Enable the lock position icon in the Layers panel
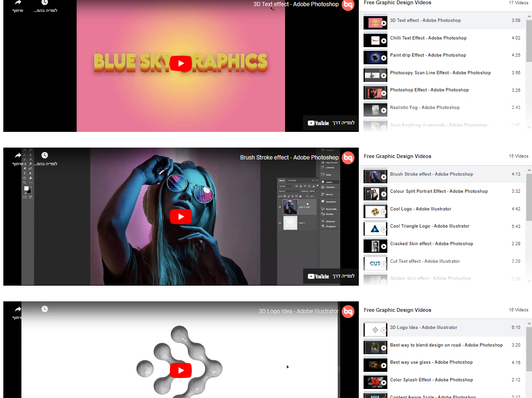Viewport: 532px width, 398px height. pos(292,196)
